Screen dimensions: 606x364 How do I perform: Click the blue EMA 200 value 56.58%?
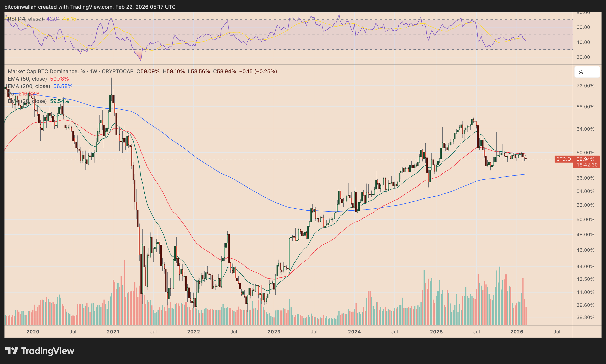(63, 86)
